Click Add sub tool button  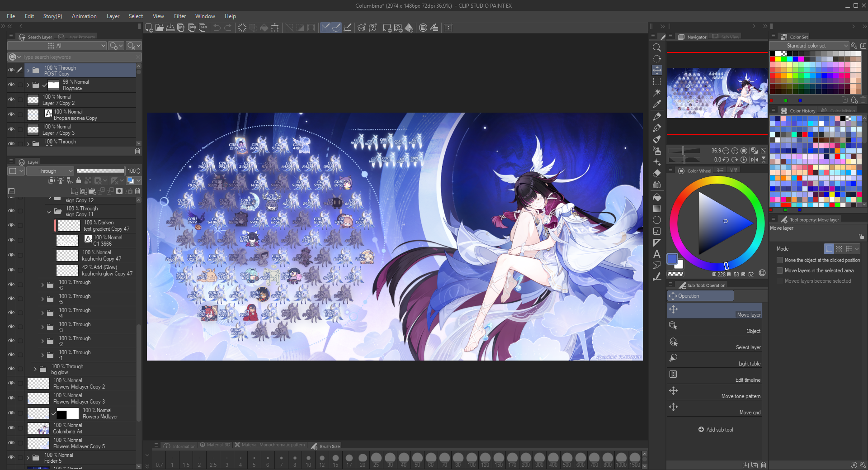[716, 430]
